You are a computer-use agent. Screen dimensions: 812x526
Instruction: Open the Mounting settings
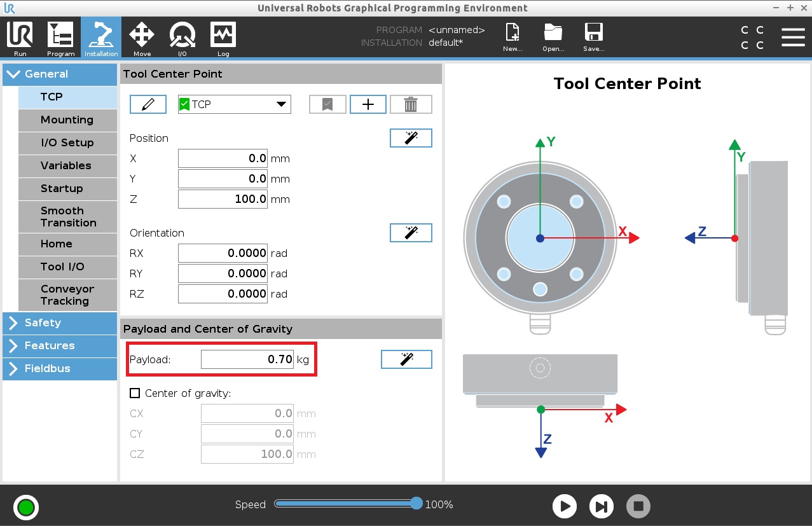pyautogui.click(x=68, y=120)
